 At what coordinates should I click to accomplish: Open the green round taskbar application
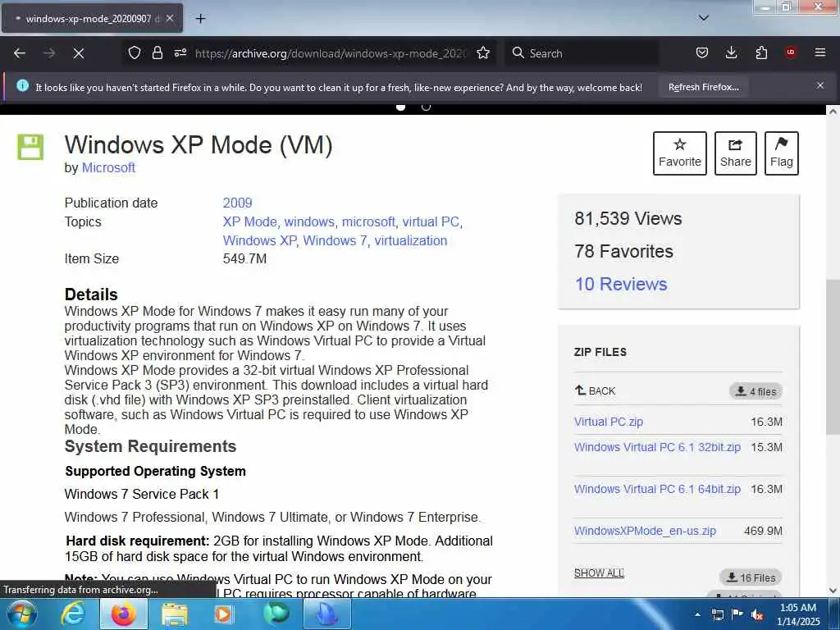coord(276,614)
